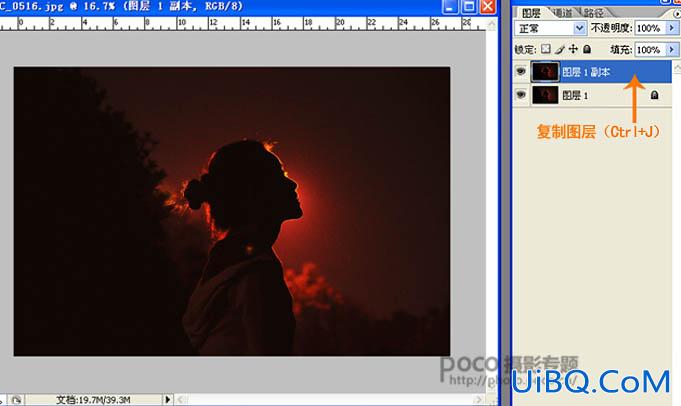Open the status bar info arrow menu
This screenshot has width=681, height=406.
click(x=168, y=399)
